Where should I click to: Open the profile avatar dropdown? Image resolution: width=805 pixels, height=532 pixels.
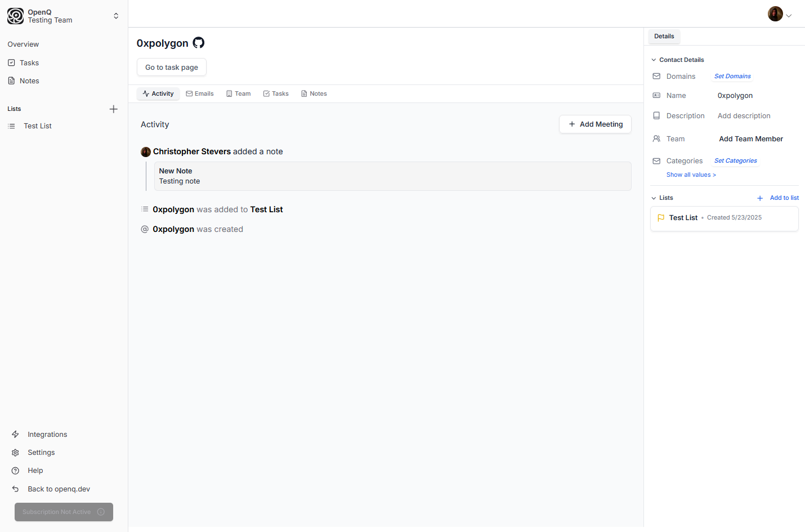pos(781,14)
